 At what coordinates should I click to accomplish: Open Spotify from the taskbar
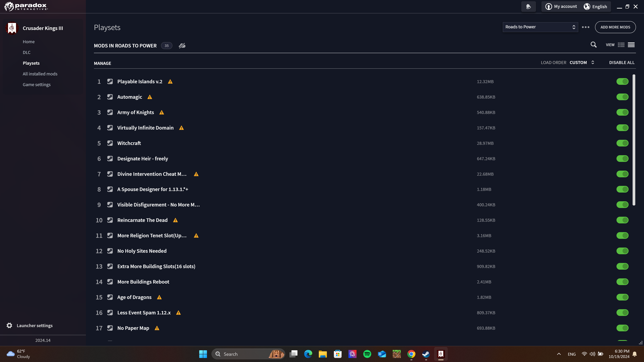tap(367, 354)
